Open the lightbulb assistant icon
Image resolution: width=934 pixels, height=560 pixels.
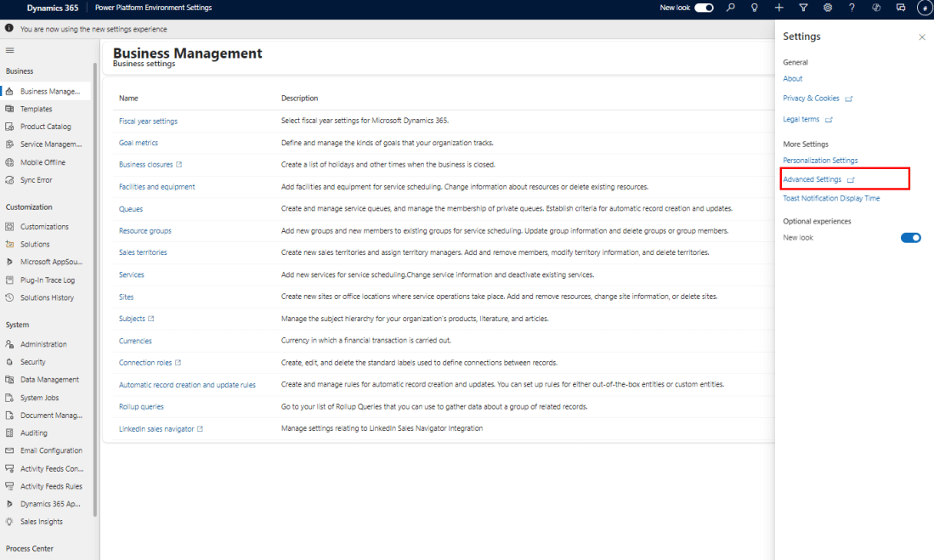(x=754, y=8)
